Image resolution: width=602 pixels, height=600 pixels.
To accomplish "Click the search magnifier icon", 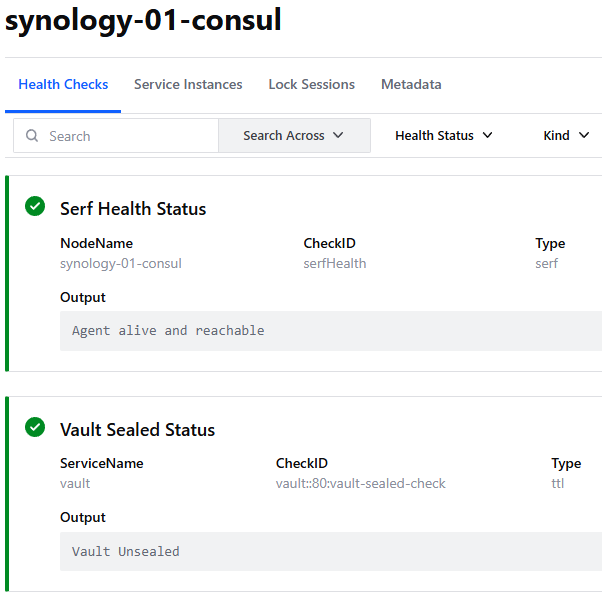I will click(32, 136).
